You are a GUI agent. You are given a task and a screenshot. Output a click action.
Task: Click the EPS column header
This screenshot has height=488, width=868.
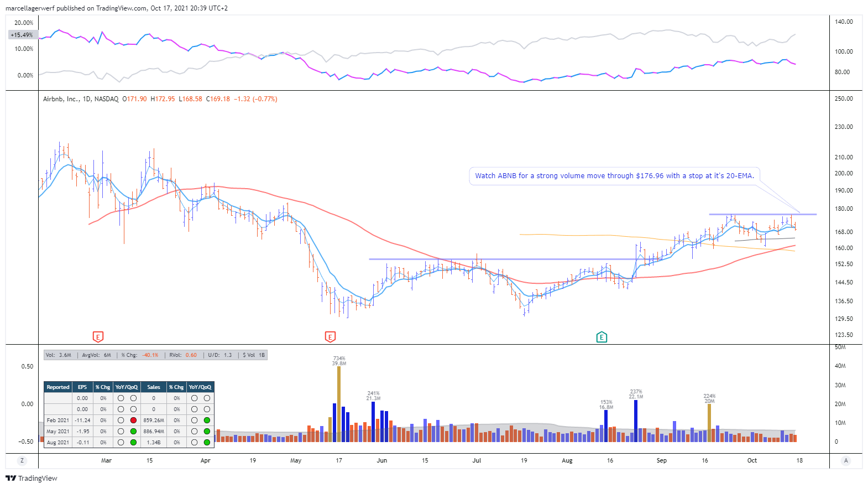click(x=82, y=387)
